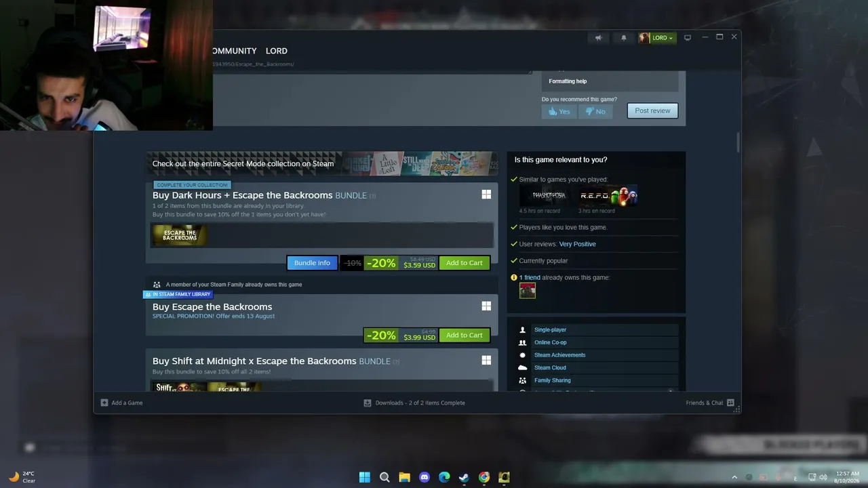The height and width of the screenshot is (488, 868).
Task: Click Add a Game label
Action: pos(127,403)
